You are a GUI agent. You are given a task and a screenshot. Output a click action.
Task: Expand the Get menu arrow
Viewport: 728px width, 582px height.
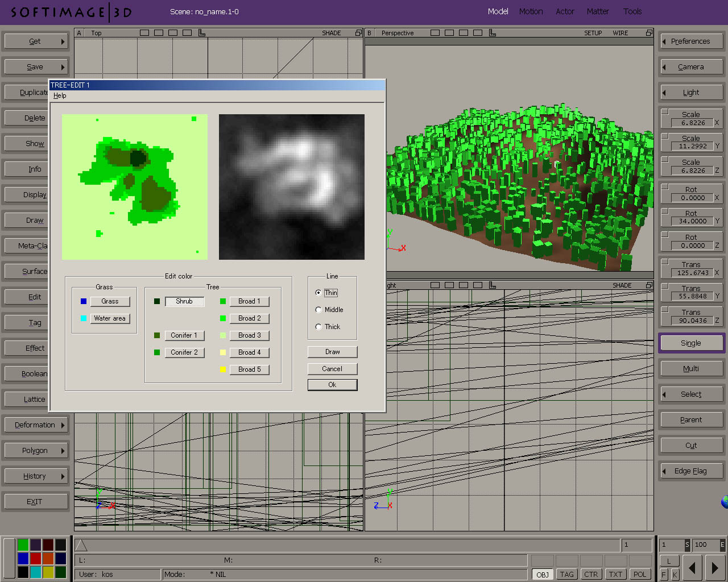click(63, 41)
